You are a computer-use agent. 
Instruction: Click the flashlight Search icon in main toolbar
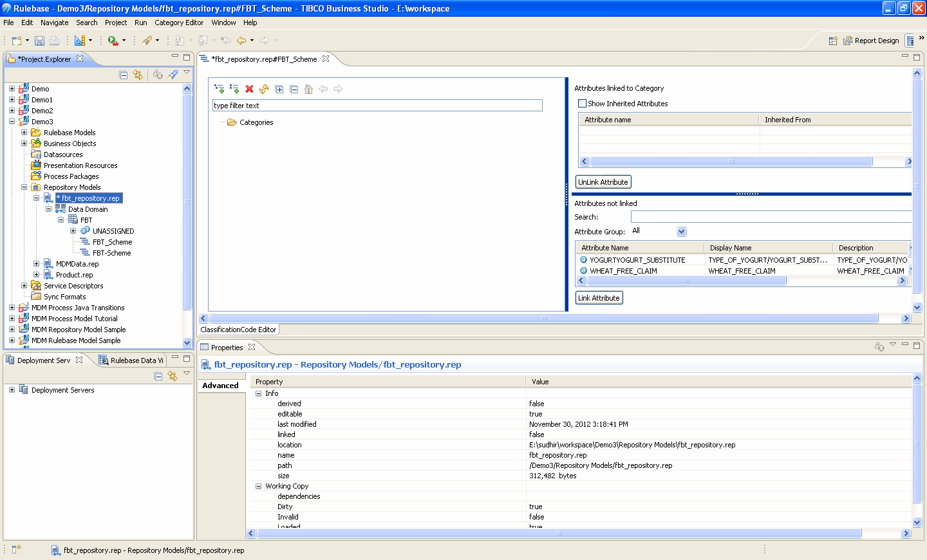coord(147,41)
